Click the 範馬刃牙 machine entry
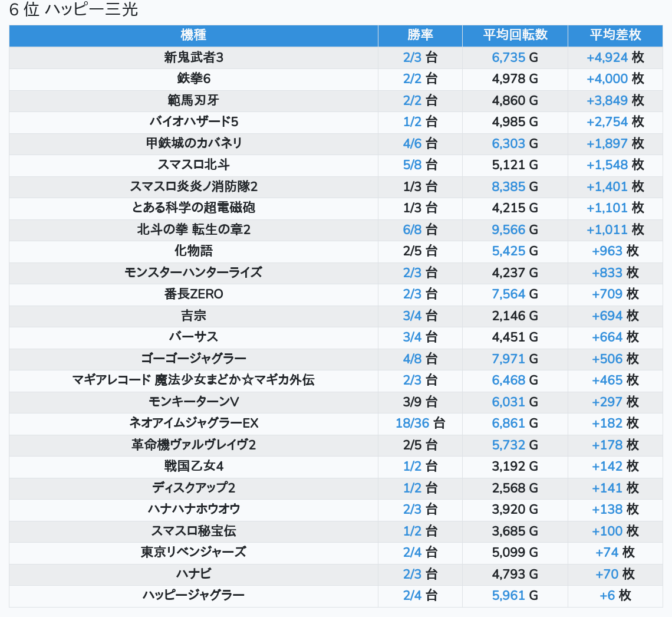Screen dimensions: 672x617 (x=193, y=100)
